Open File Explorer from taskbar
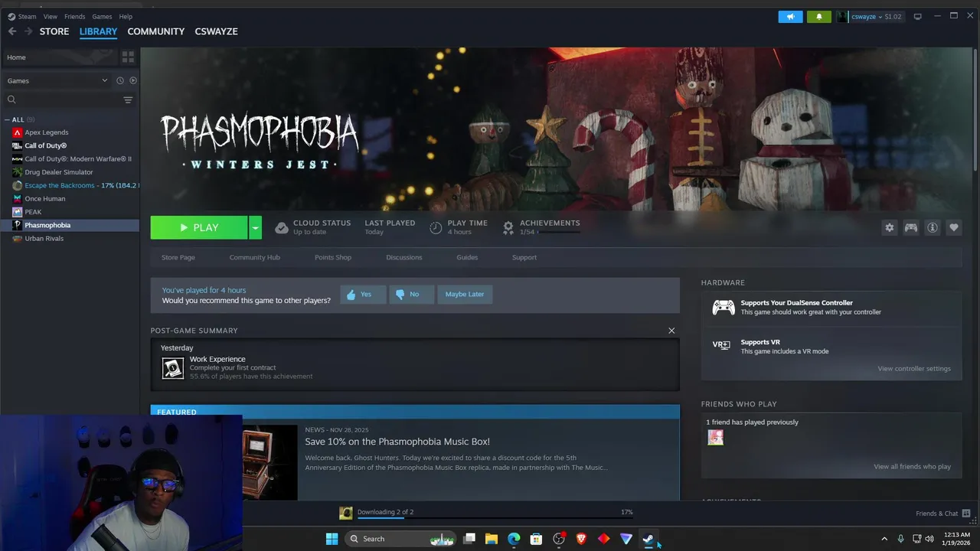The height and width of the screenshot is (551, 980). 492,539
